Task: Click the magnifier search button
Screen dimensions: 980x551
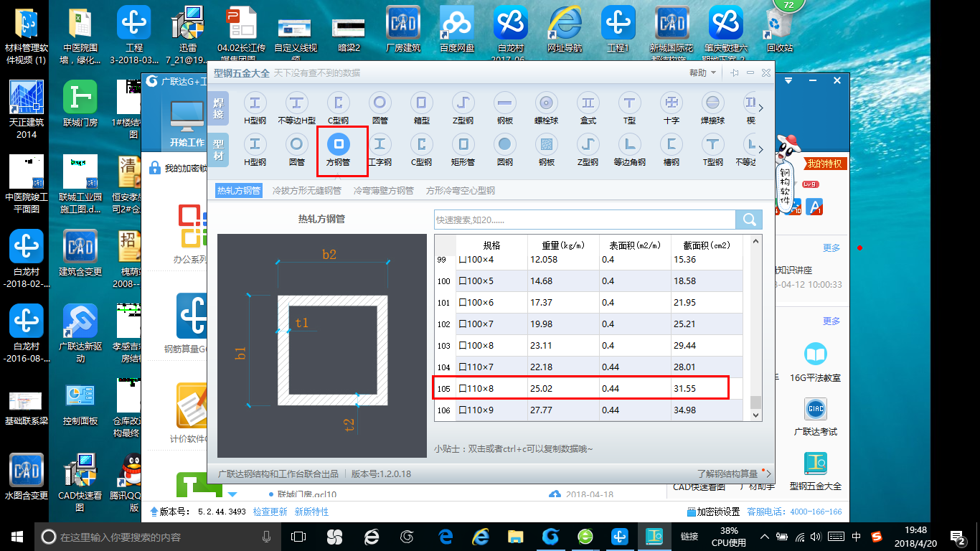Action: point(749,220)
